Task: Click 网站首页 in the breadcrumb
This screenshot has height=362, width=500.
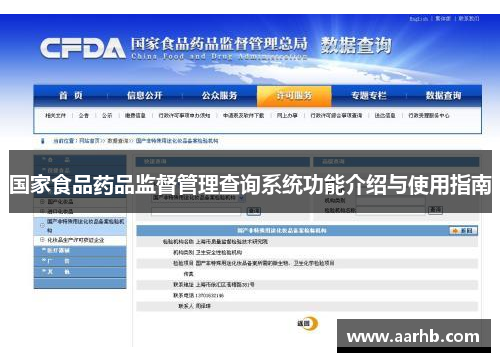Action: (x=90, y=141)
